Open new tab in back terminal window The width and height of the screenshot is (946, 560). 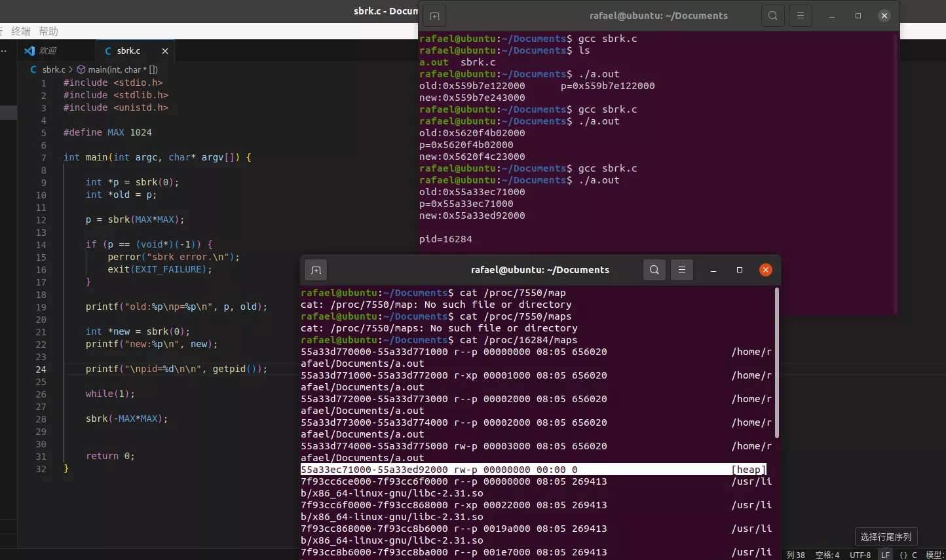pyautogui.click(x=434, y=16)
